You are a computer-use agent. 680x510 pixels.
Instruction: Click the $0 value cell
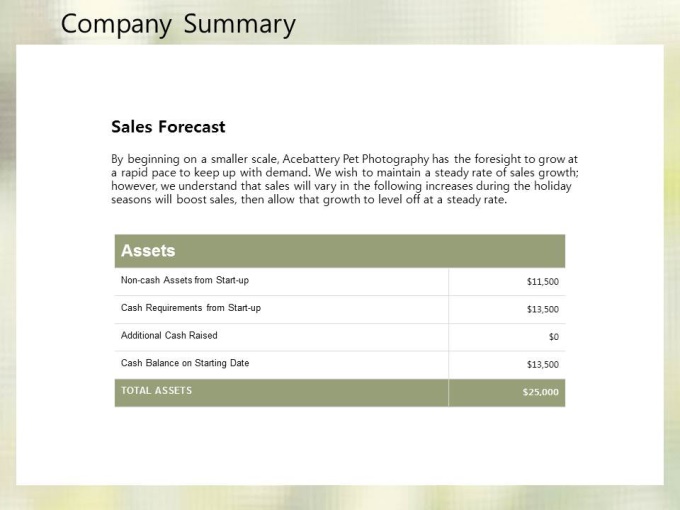click(x=553, y=337)
